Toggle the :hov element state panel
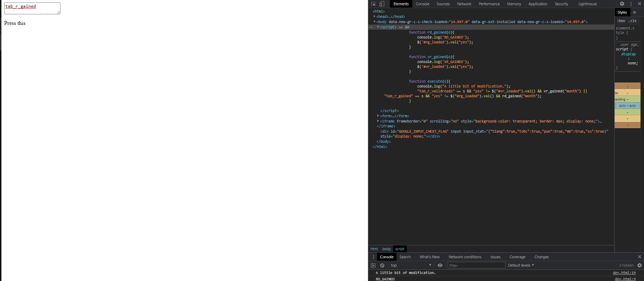644x281 pixels. click(621, 21)
